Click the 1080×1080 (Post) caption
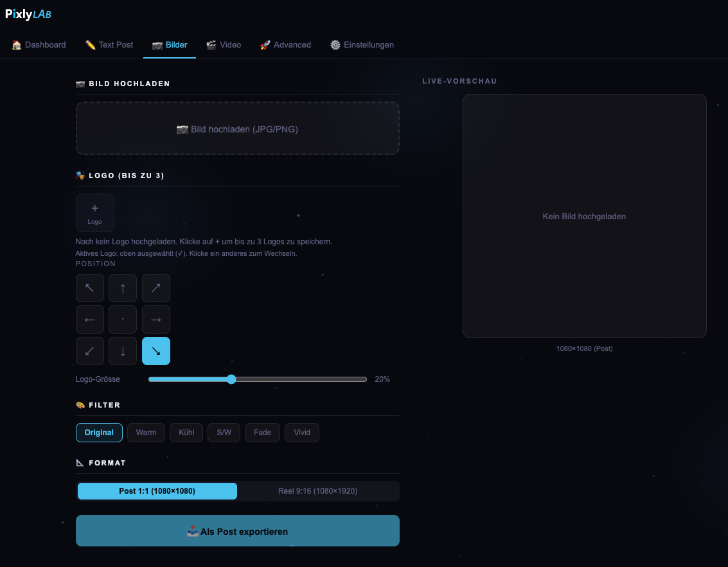The image size is (728, 567). click(x=584, y=348)
